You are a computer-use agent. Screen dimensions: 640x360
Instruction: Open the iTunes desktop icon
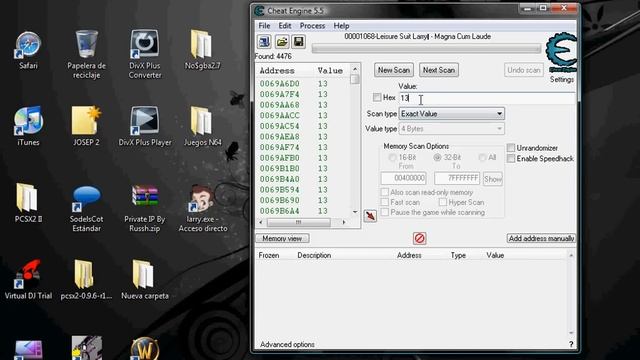(28, 127)
